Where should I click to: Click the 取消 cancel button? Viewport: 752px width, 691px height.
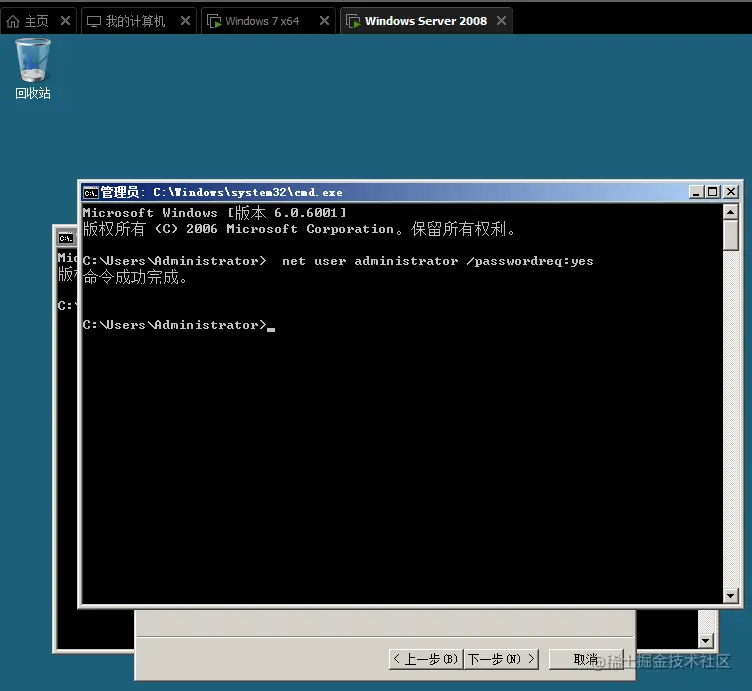pyautogui.click(x=586, y=659)
